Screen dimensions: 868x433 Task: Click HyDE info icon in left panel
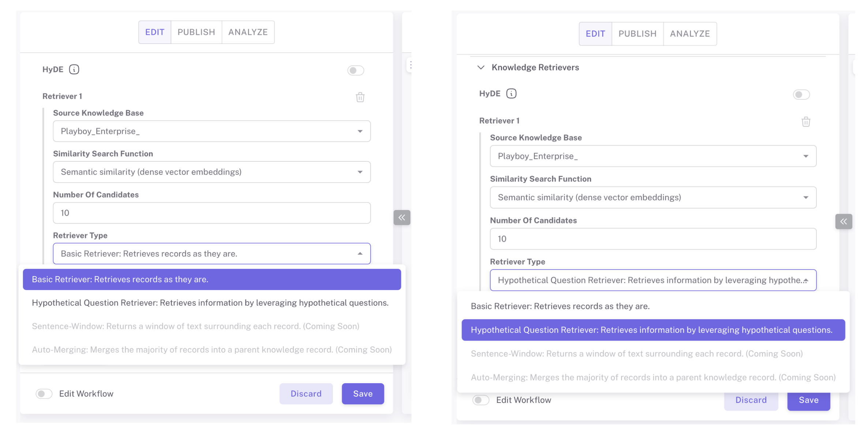point(74,69)
